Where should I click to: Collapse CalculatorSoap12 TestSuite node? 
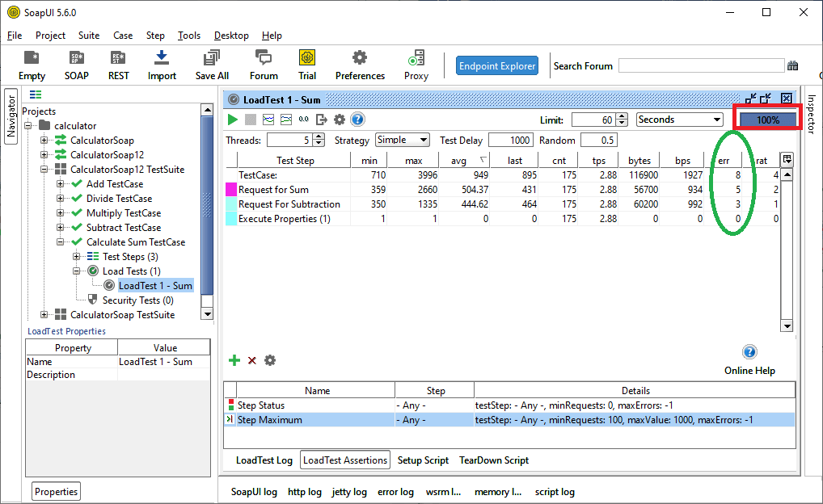44,170
